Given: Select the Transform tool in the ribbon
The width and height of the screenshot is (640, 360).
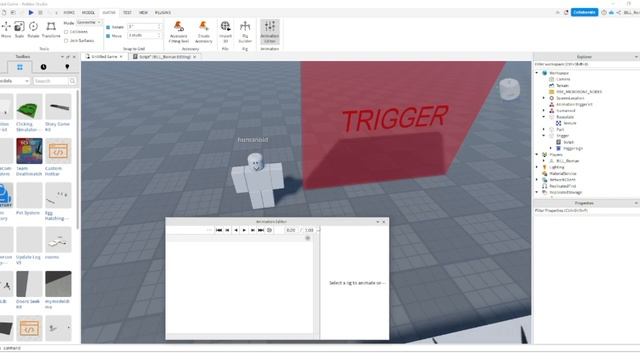Looking at the screenshot, I should [x=51, y=29].
